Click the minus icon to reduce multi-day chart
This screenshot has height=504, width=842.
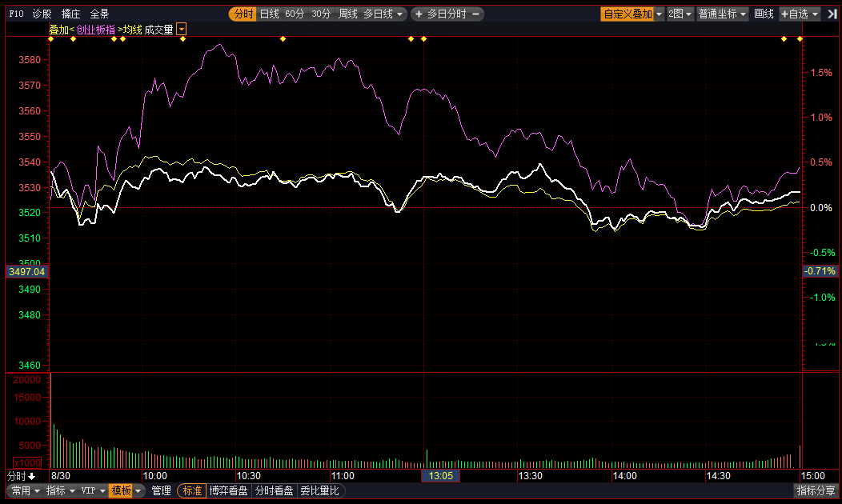coord(476,14)
